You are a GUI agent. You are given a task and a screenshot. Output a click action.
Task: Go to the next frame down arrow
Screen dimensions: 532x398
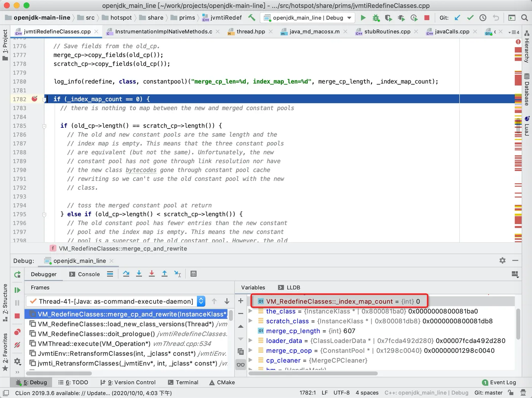pyautogui.click(x=227, y=301)
